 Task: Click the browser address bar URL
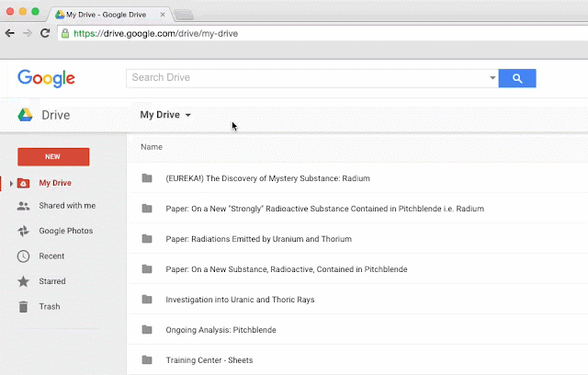point(155,34)
